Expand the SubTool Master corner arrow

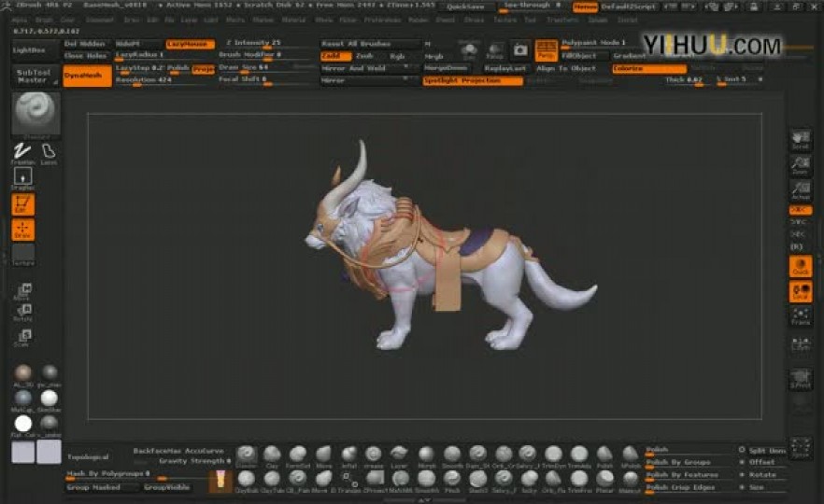pyautogui.click(x=55, y=82)
